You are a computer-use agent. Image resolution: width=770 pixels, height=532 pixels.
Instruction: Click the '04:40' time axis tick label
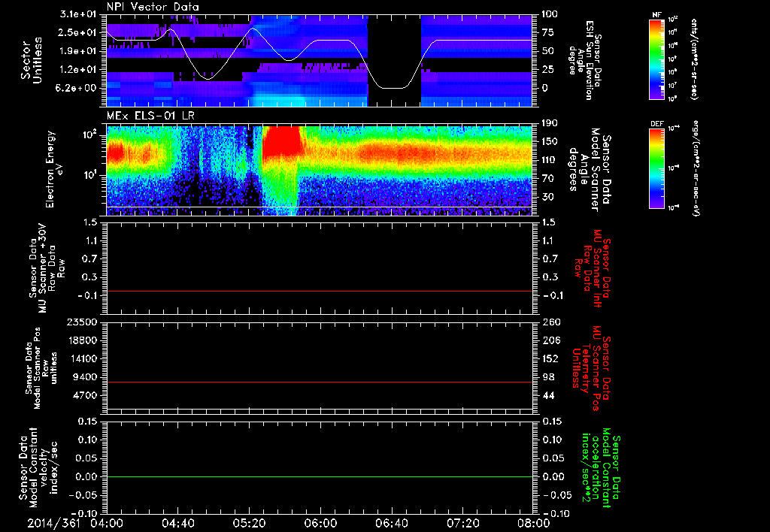pyautogui.click(x=177, y=523)
